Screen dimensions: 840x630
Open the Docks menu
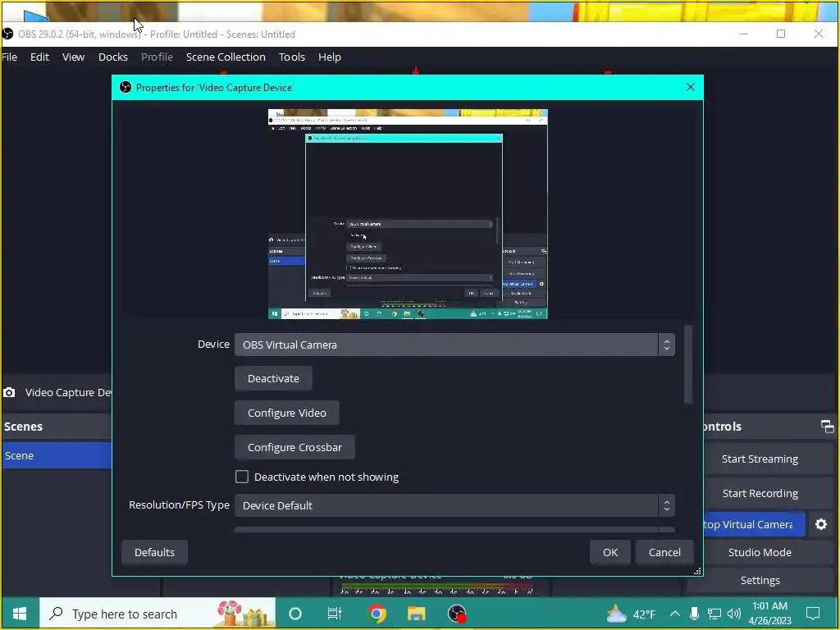coord(113,57)
